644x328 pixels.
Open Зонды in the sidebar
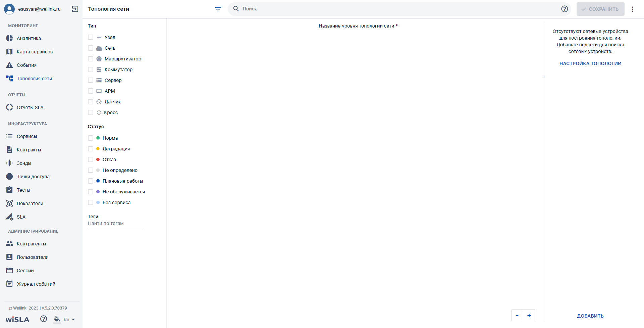(24, 163)
